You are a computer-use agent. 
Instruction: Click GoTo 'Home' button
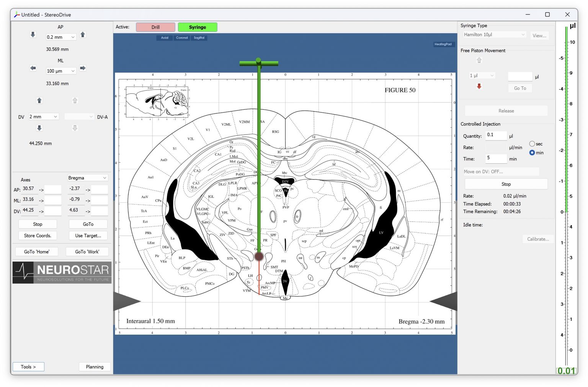(37, 251)
